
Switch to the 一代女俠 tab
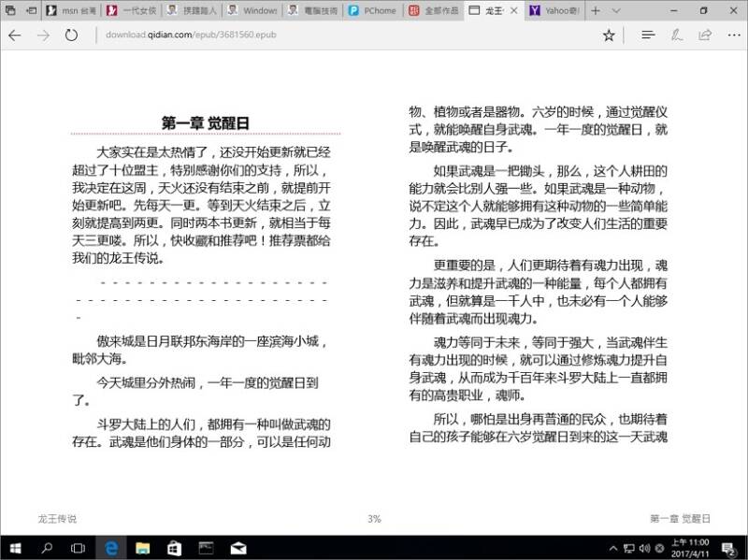[132, 10]
